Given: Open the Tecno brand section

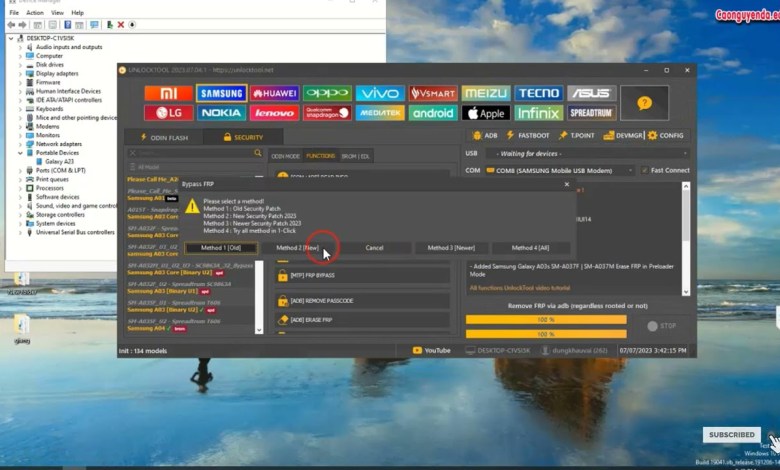Looking at the screenshot, I should 538,94.
